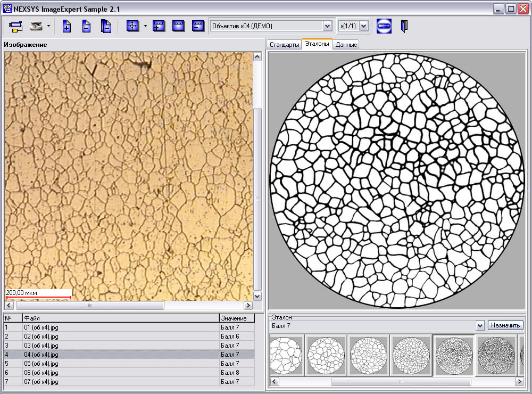Click the remove all files icon
The image size is (532, 394).
[x=106, y=26]
